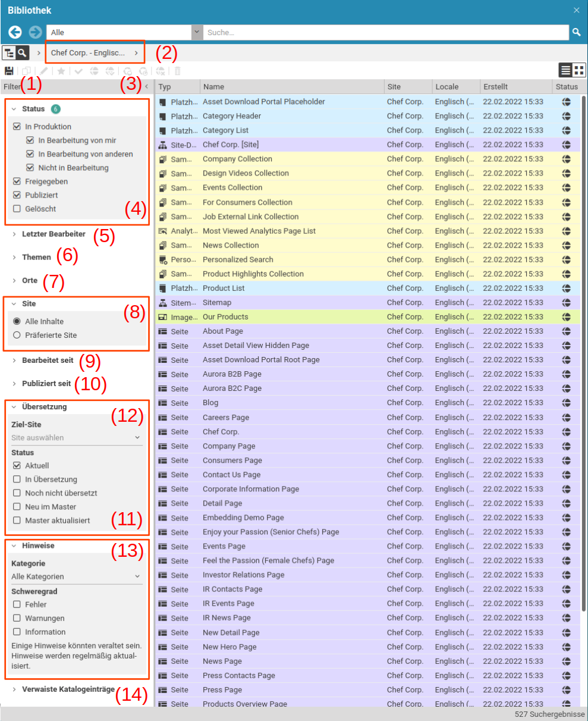This screenshot has width=588, height=721.
Task: Click the Chef Corp. - Englisch breadcrumb
Action: coord(89,53)
